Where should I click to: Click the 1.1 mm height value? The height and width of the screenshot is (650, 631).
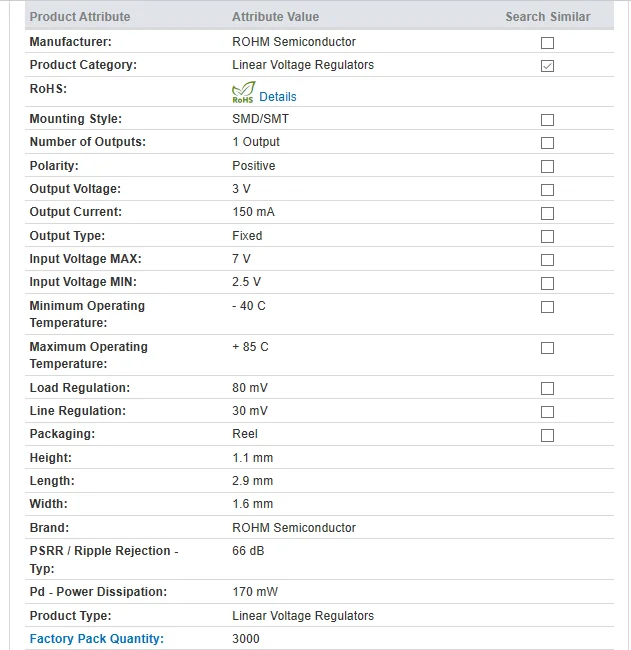[252, 458]
